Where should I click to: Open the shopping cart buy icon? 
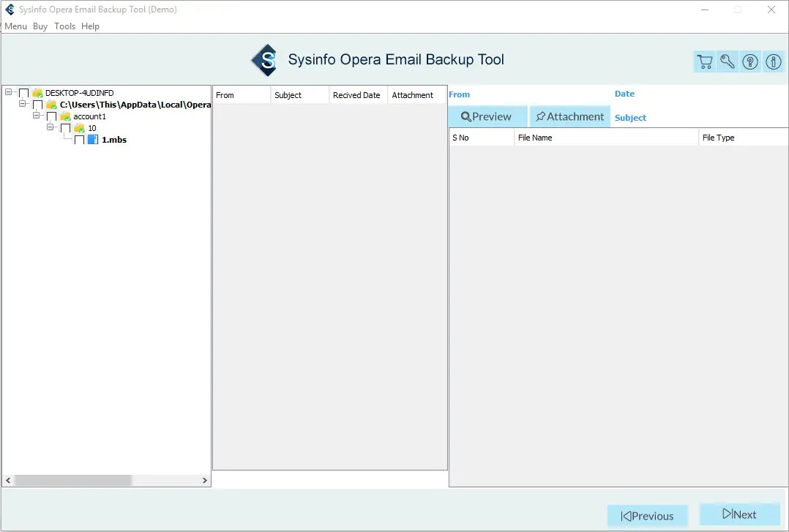(x=705, y=62)
